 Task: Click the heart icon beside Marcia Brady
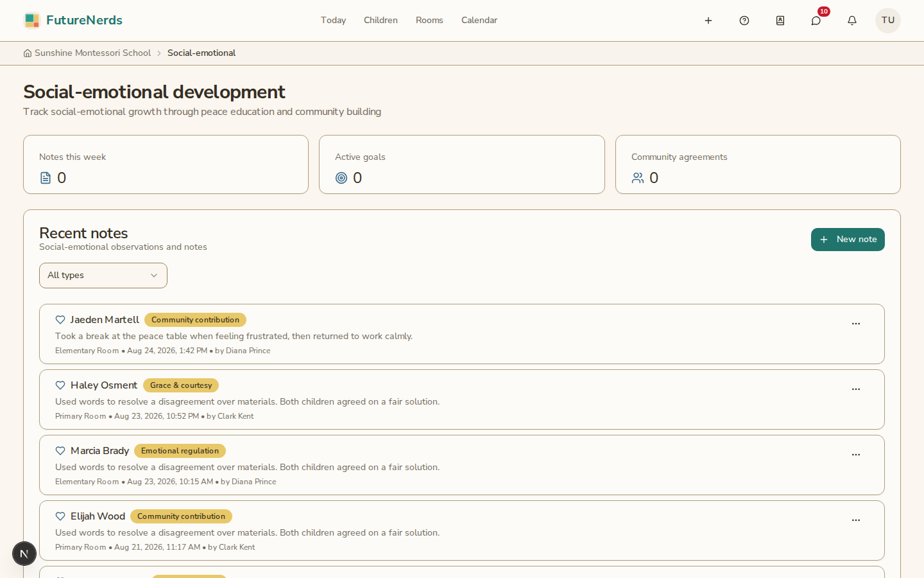(x=60, y=451)
